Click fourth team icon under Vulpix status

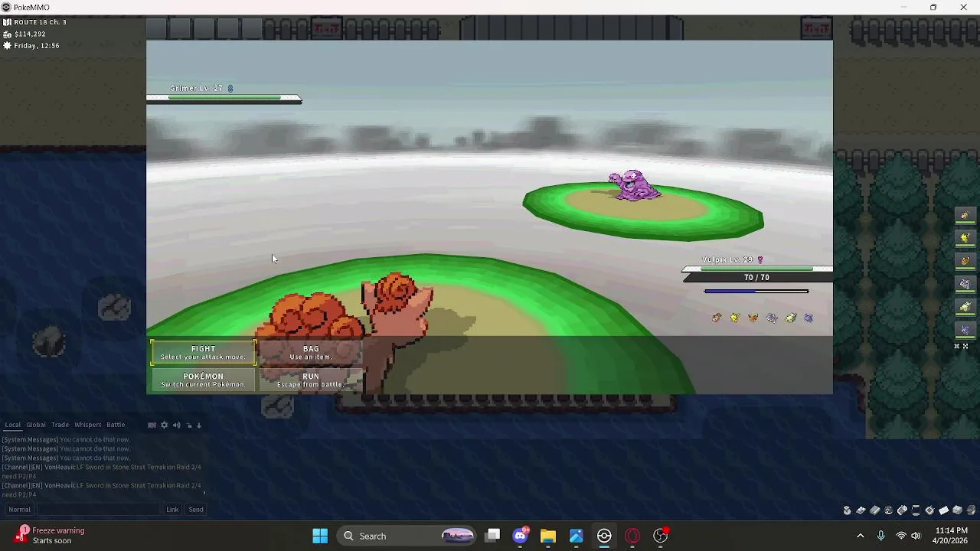772,318
